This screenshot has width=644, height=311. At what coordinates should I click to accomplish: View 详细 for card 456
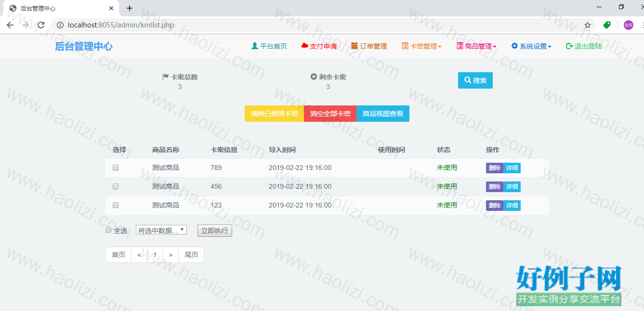click(512, 187)
